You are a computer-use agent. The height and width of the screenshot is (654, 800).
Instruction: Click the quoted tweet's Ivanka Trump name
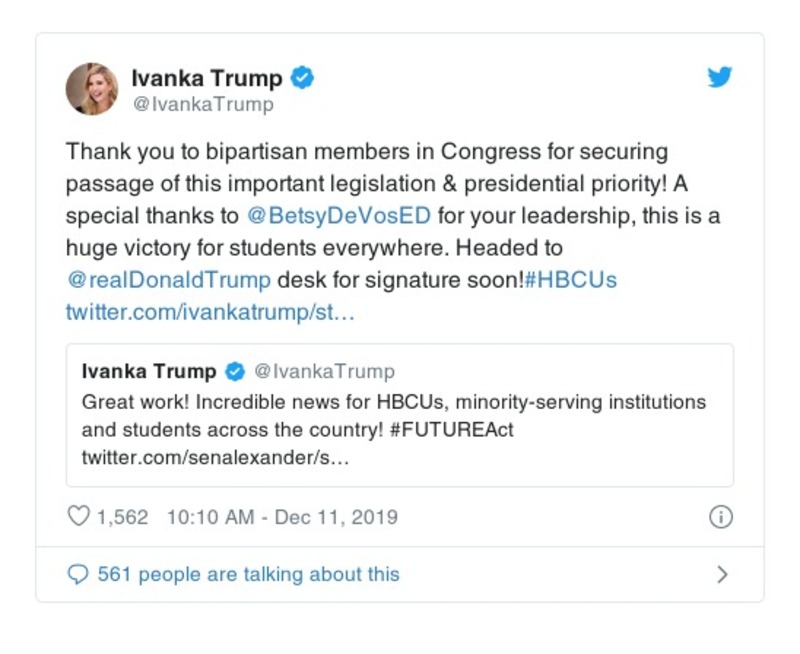point(149,372)
